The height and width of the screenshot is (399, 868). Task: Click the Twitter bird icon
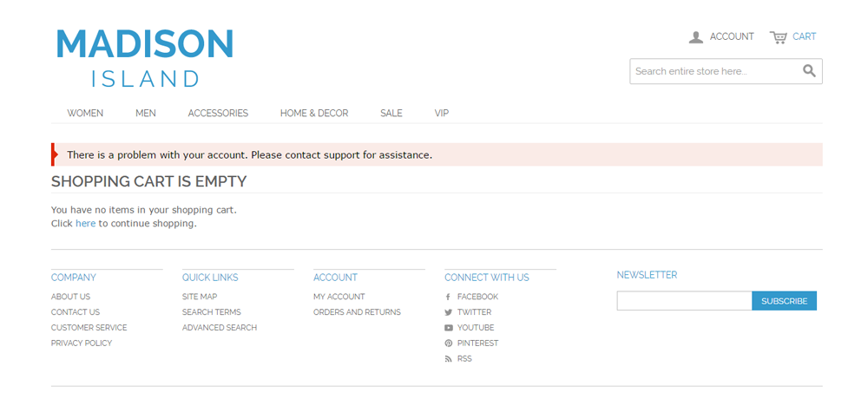click(x=449, y=312)
